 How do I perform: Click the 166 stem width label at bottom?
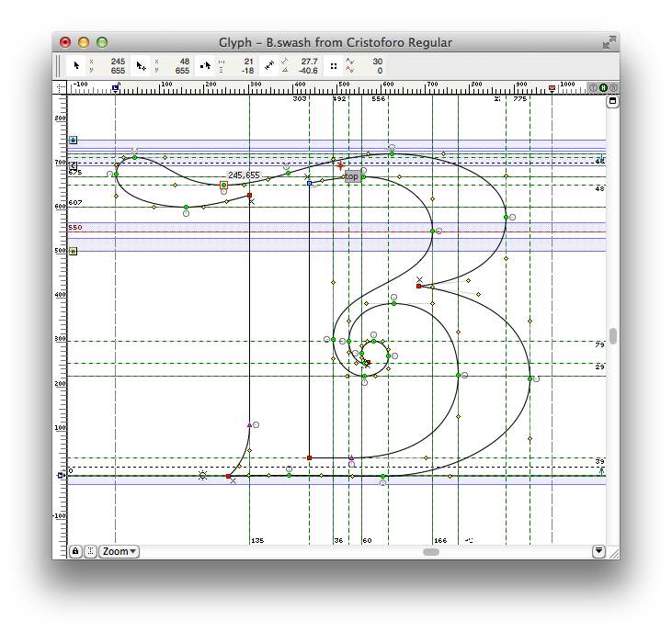tap(440, 541)
